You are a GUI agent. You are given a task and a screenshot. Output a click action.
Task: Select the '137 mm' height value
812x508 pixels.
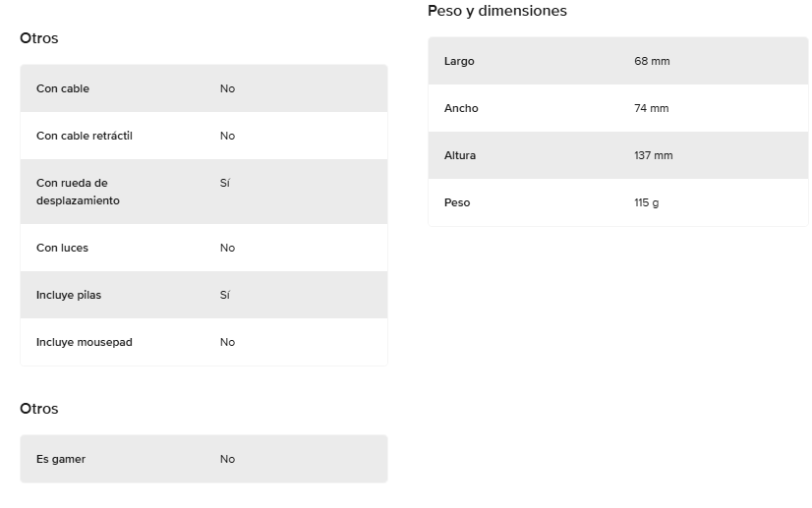tap(654, 155)
